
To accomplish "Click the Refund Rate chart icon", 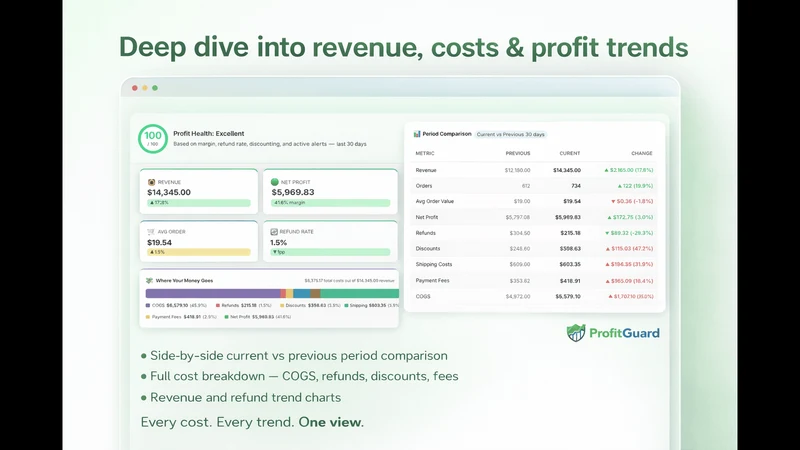I will click(274, 232).
